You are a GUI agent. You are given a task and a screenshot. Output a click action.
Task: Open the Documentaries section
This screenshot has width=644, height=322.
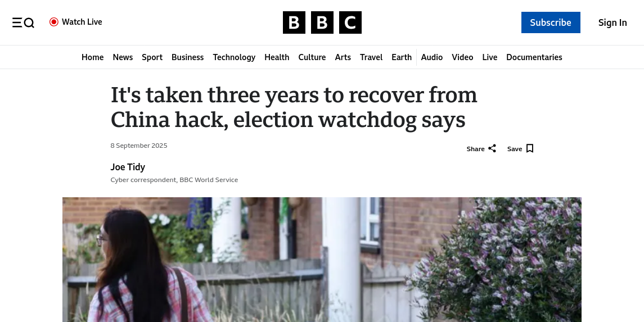click(534, 57)
